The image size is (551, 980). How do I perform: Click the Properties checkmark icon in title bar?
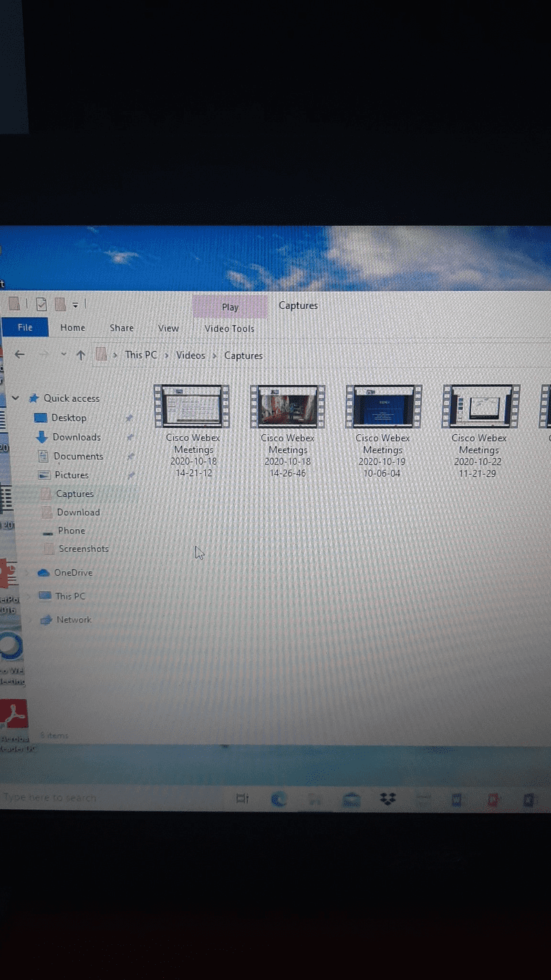point(41,304)
